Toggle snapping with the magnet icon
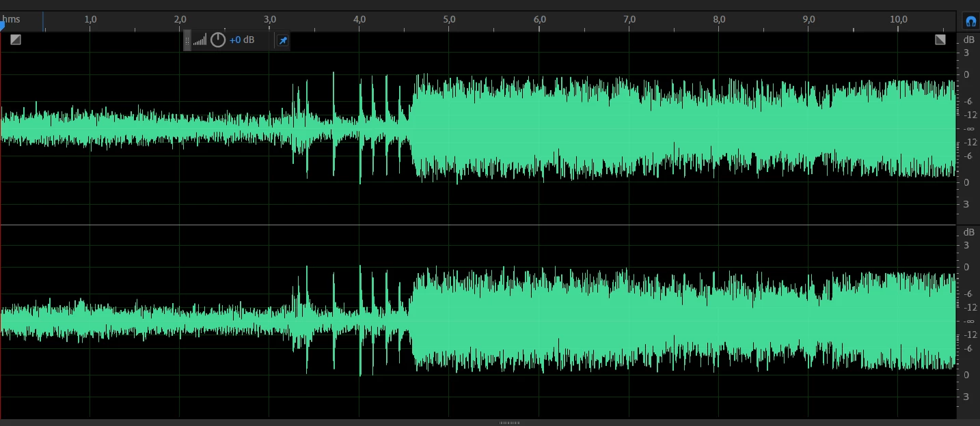Screen dimensions: 980x426 click(970, 21)
